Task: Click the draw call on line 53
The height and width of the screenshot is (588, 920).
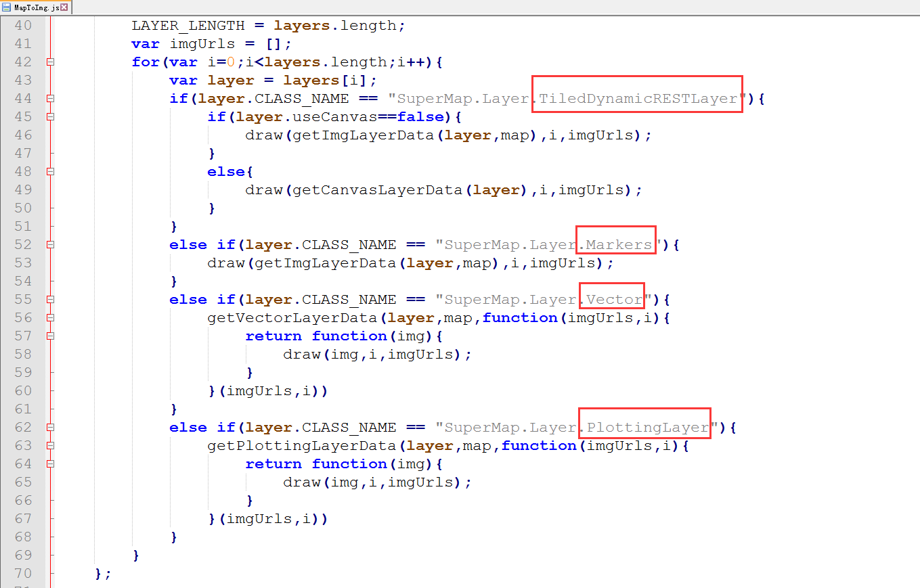Action: click(410, 263)
